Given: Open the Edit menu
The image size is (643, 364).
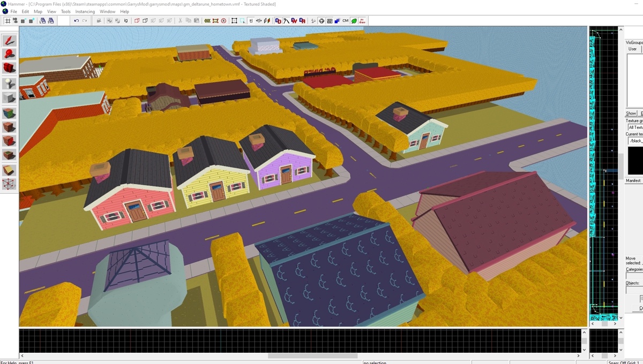Looking at the screenshot, I should [x=25, y=11].
